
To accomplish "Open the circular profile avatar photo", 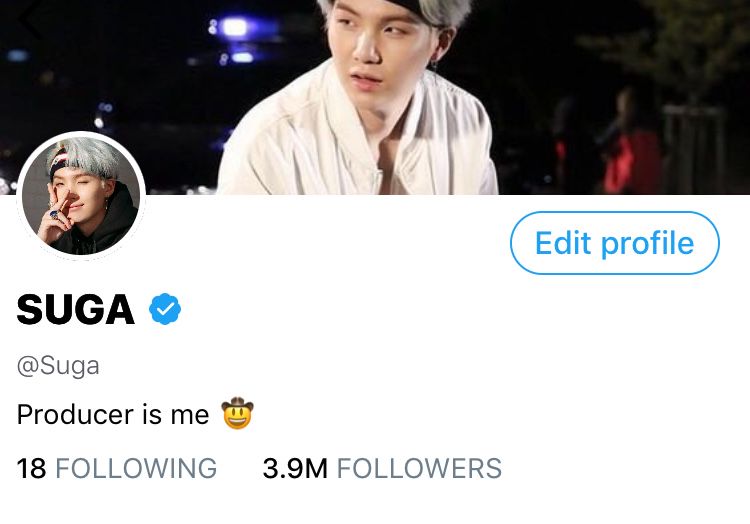I will [x=81, y=196].
